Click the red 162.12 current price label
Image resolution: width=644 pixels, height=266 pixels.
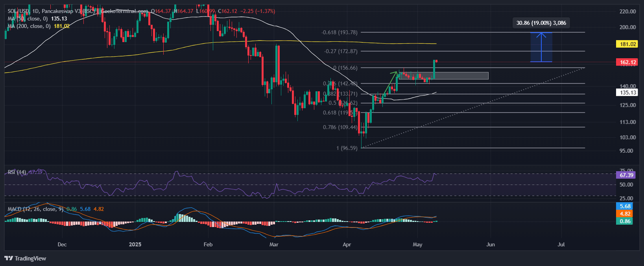(x=627, y=62)
